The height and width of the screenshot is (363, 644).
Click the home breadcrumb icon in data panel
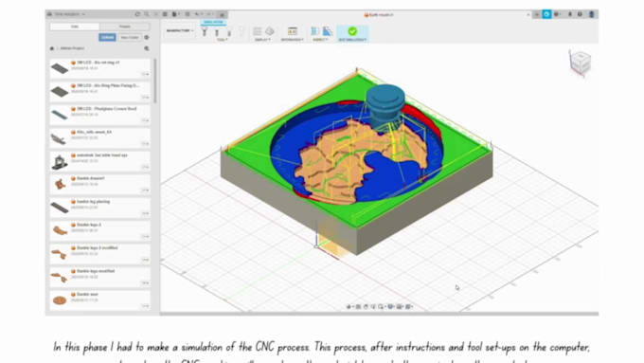pos(52,48)
